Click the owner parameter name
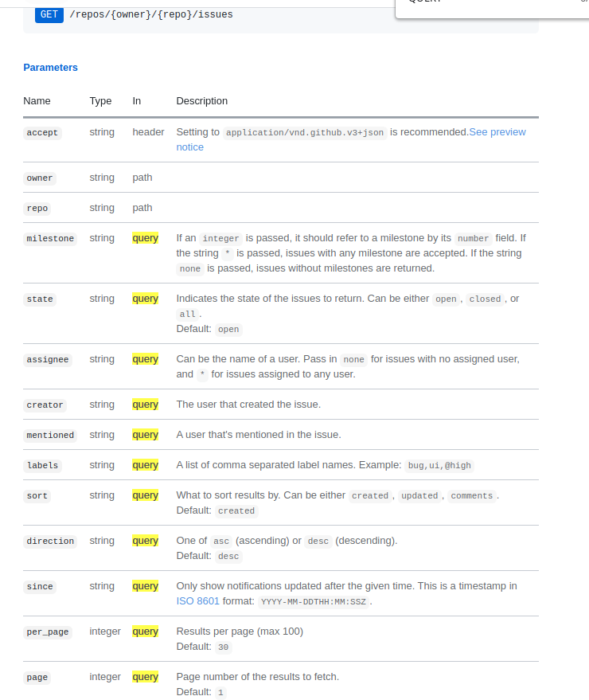Screen dimensions: 589x700 pyautogui.click(x=40, y=178)
